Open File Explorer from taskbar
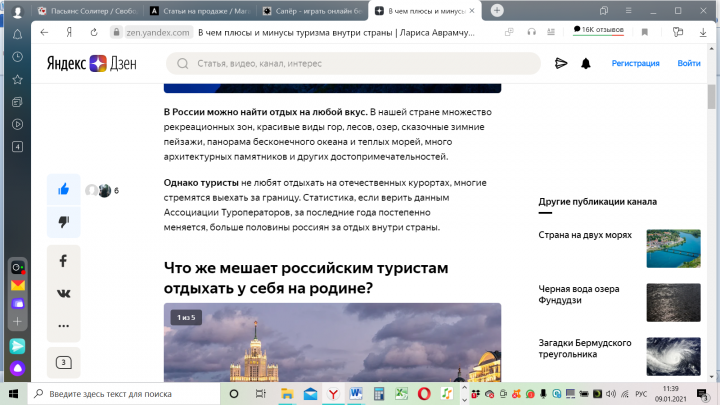 point(287,394)
